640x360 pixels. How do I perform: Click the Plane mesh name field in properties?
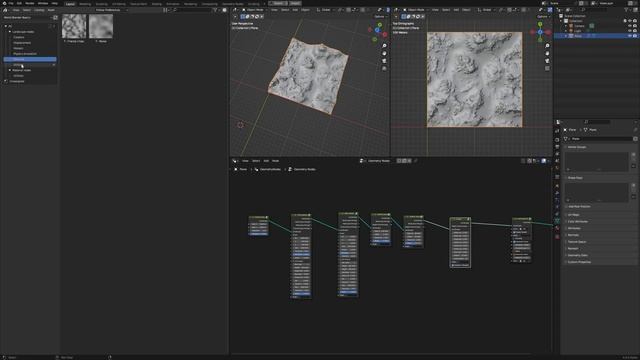tap(601, 139)
